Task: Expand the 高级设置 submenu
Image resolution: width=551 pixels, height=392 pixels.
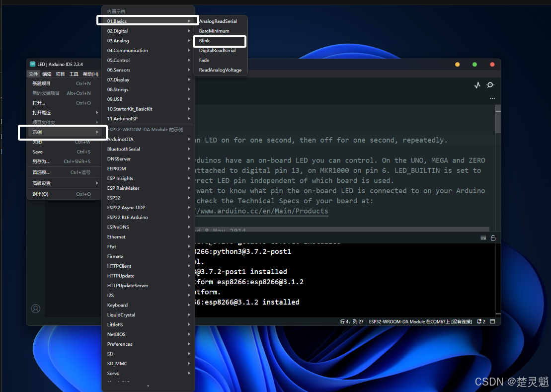Action: click(x=64, y=183)
